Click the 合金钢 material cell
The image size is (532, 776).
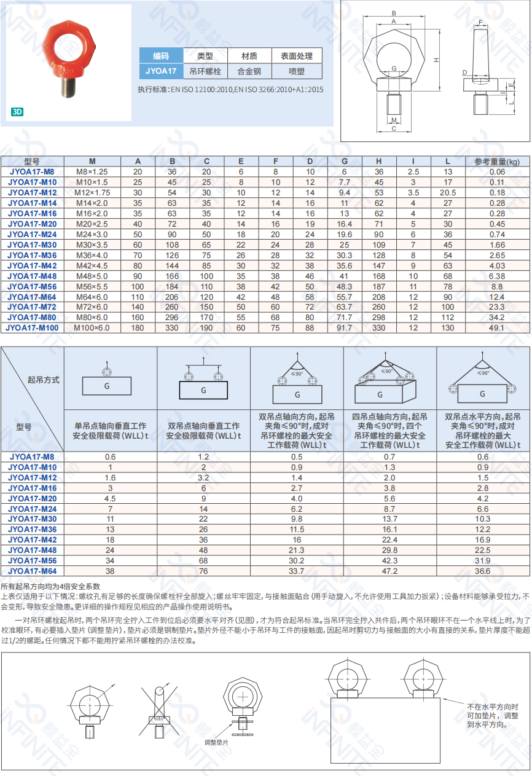pyautogui.click(x=249, y=71)
